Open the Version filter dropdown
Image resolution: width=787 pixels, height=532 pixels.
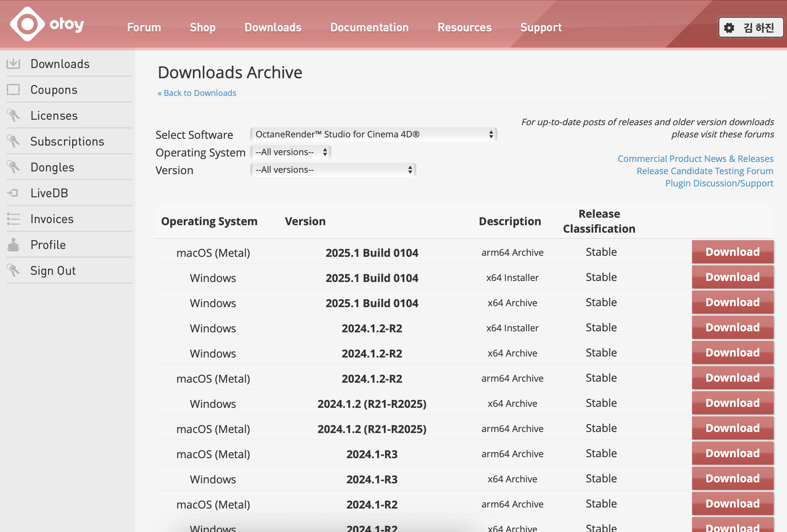click(333, 170)
